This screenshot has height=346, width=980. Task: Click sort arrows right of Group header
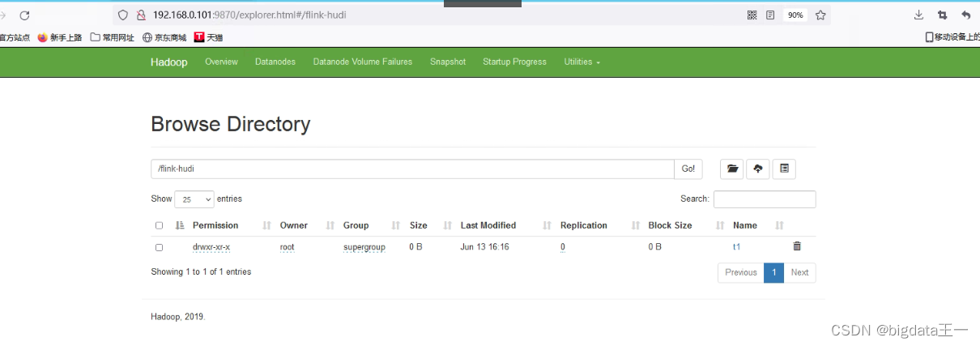396,225
